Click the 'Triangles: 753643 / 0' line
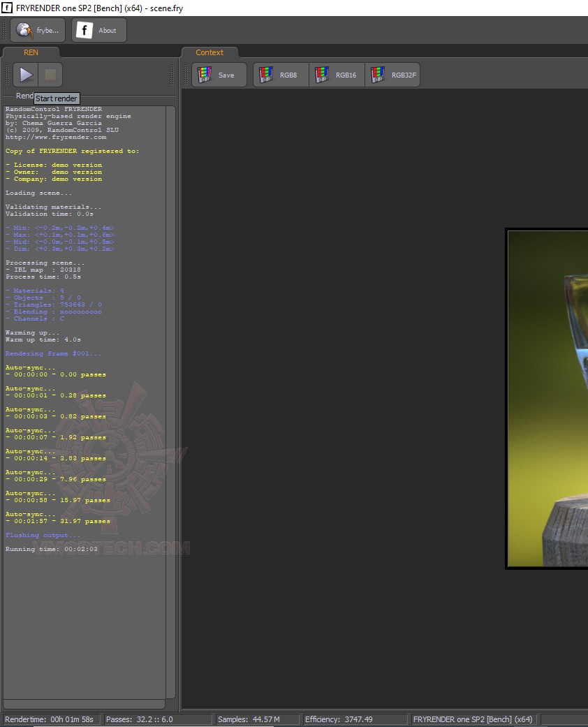The image size is (588, 727). click(54, 304)
